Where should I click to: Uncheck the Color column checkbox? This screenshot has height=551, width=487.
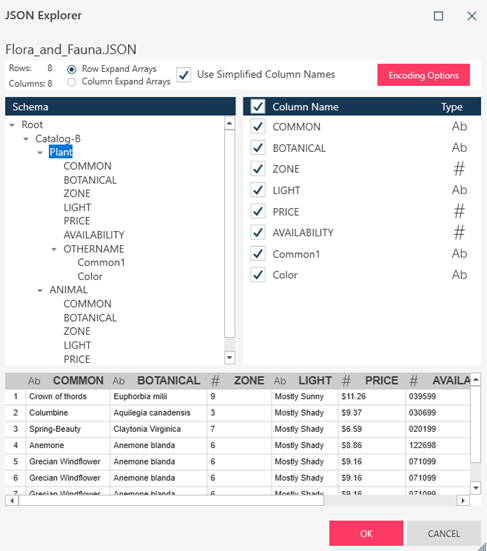coord(258,275)
